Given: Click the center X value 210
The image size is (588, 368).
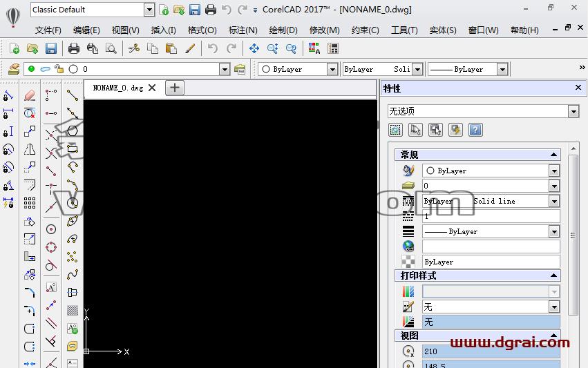Looking at the screenshot, I should pyautogui.click(x=491, y=351).
